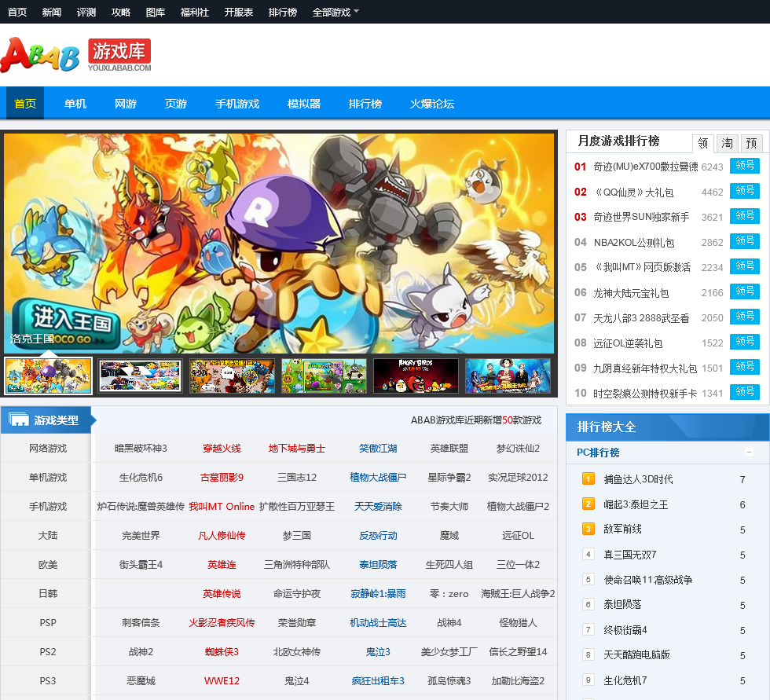This screenshot has height=700, width=770.
Task: Open 天龙八部3 2888武圣香 ranking entry
Action: click(x=641, y=318)
